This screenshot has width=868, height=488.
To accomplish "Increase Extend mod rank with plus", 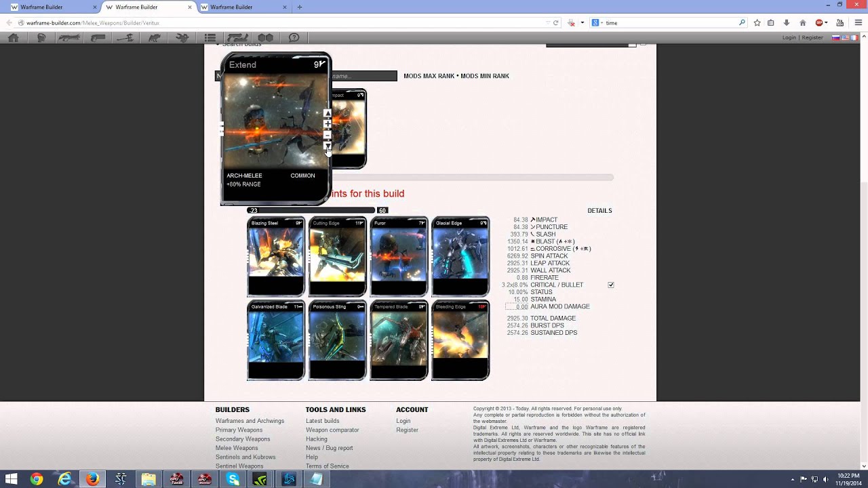I will point(328,125).
